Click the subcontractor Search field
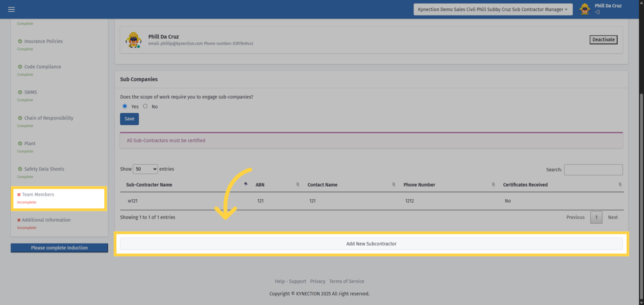Image resolution: width=644 pixels, height=305 pixels. point(593,170)
